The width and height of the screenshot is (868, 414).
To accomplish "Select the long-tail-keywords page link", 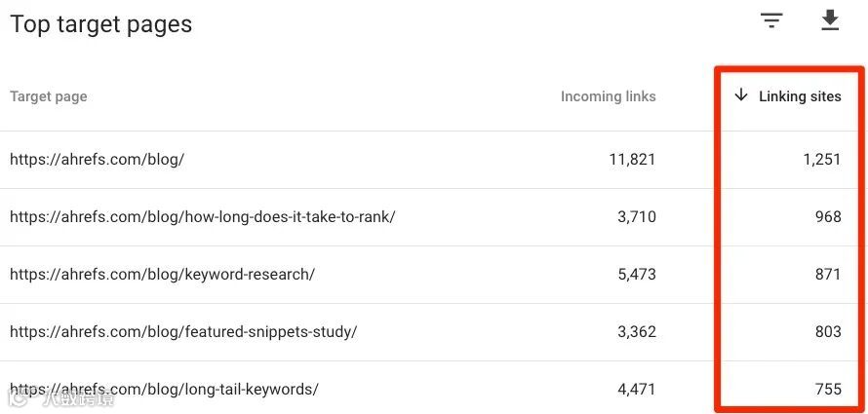I will pyautogui.click(x=164, y=389).
